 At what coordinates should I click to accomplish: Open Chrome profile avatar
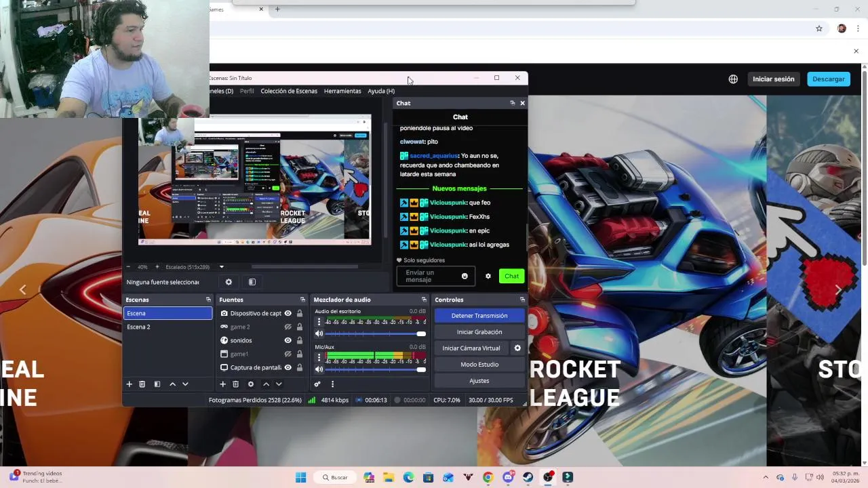click(x=842, y=28)
